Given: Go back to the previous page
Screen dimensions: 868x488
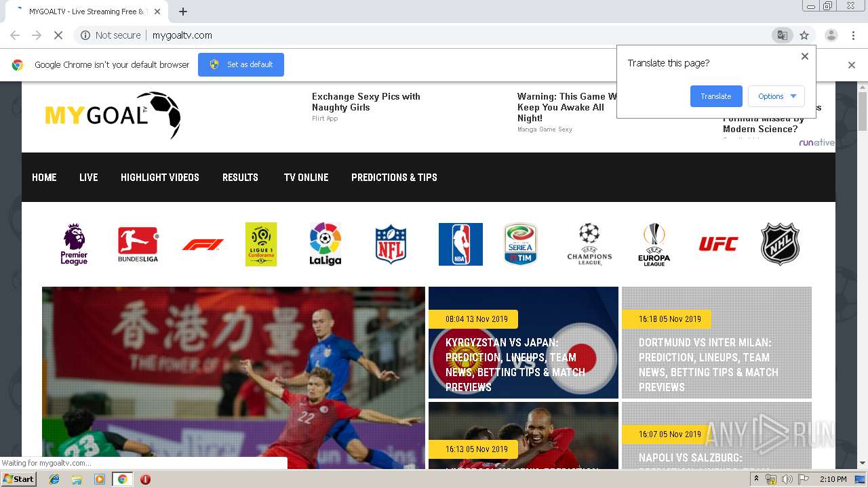Looking at the screenshot, I should [x=15, y=35].
